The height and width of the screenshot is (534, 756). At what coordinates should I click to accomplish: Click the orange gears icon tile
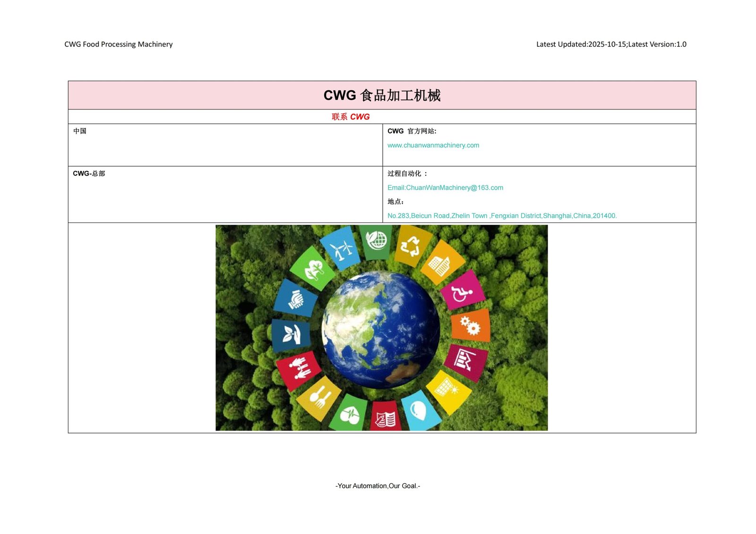point(471,325)
